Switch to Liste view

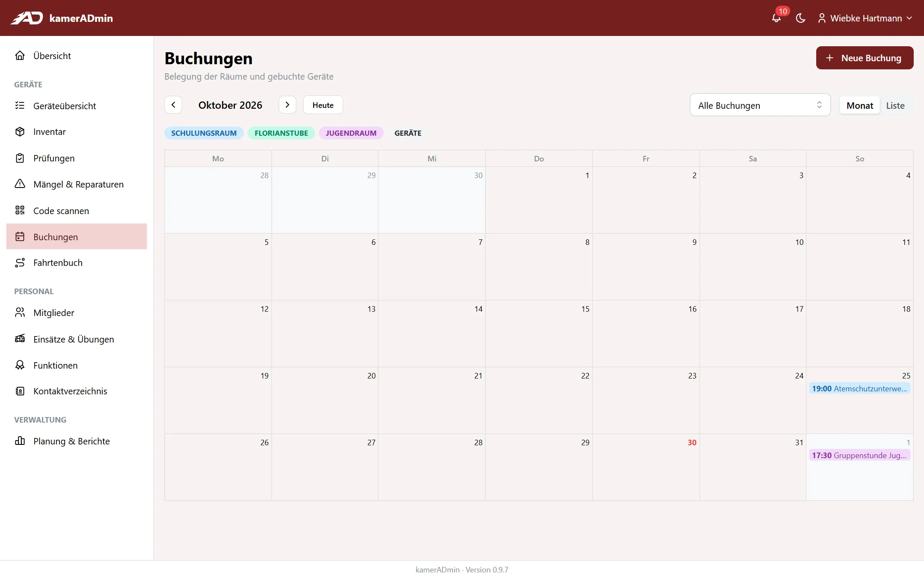click(x=895, y=105)
